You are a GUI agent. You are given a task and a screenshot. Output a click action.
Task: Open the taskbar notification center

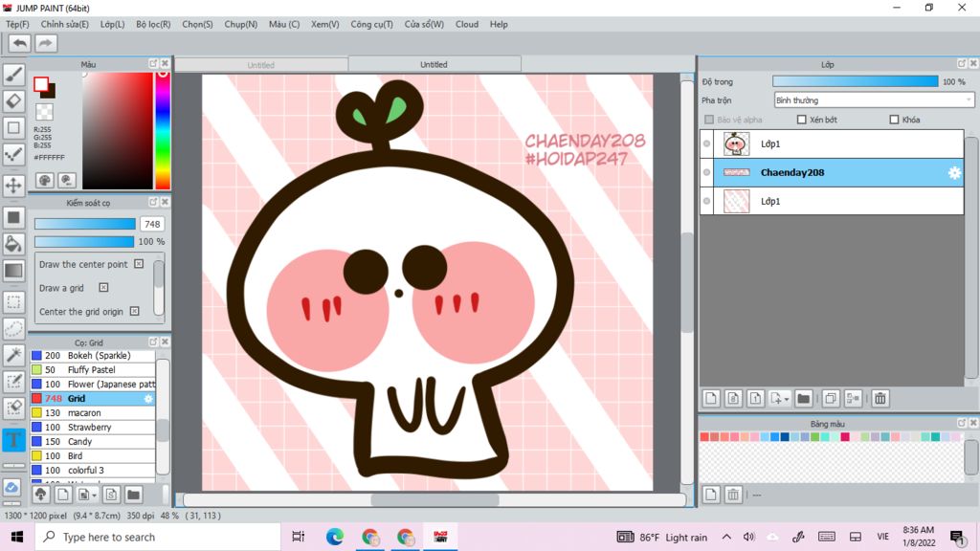(956, 538)
